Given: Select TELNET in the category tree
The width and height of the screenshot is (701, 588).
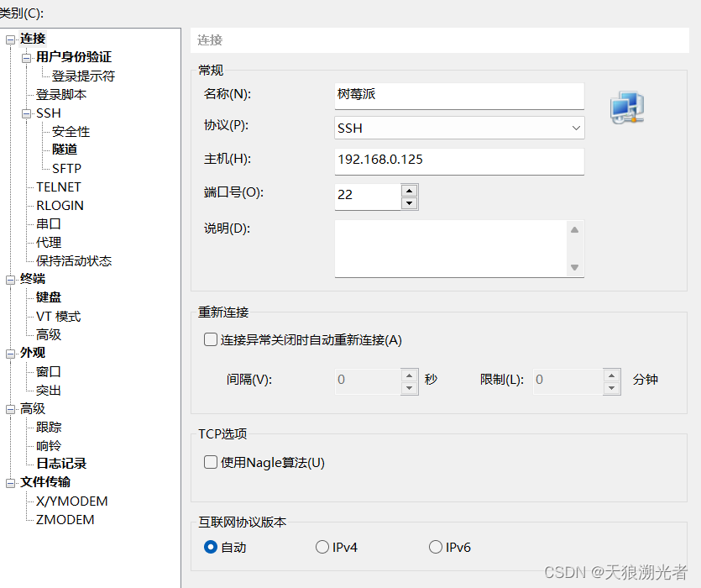Looking at the screenshot, I should click(x=59, y=186).
